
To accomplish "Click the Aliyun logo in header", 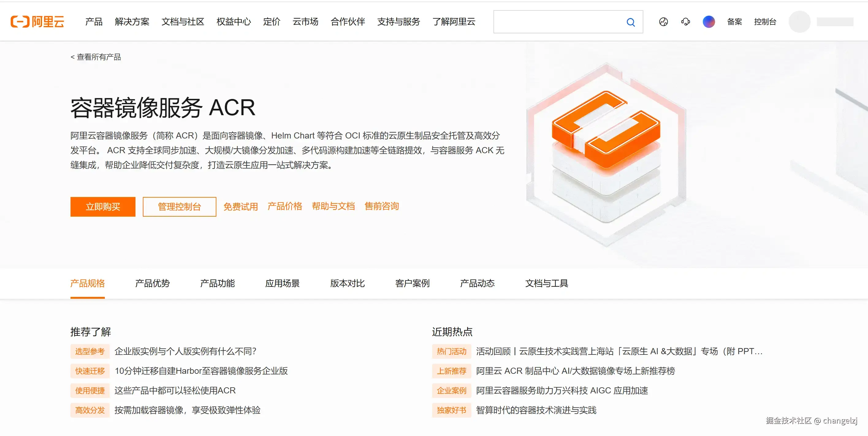I will point(37,21).
